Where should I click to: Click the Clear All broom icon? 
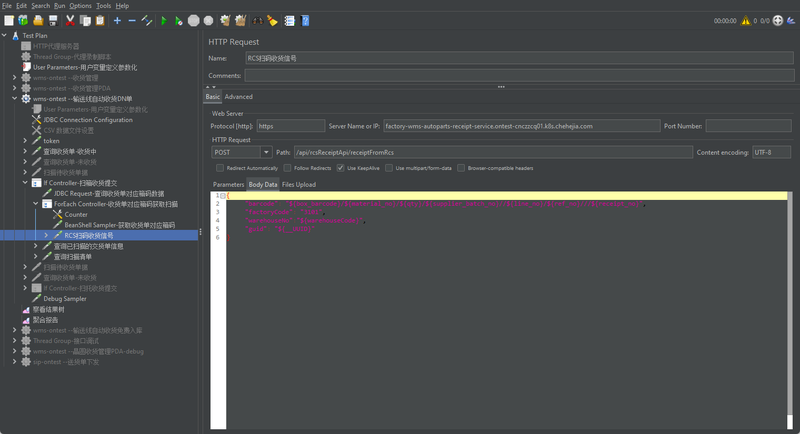point(240,20)
